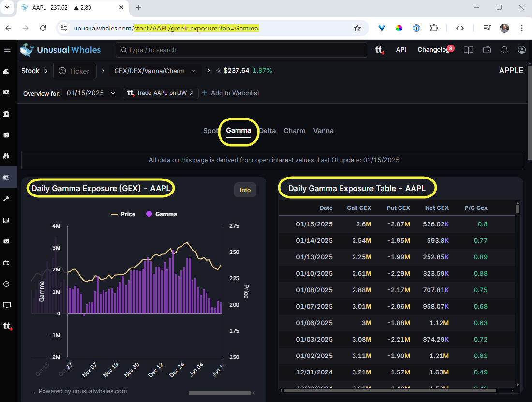Focus the Type / to search box
The image size is (532, 402).
[241, 50]
